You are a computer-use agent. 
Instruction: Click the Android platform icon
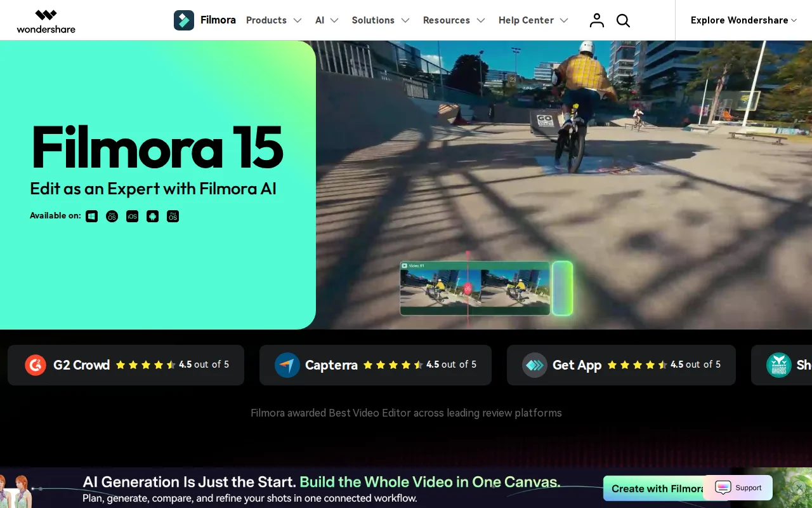pos(152,217)
